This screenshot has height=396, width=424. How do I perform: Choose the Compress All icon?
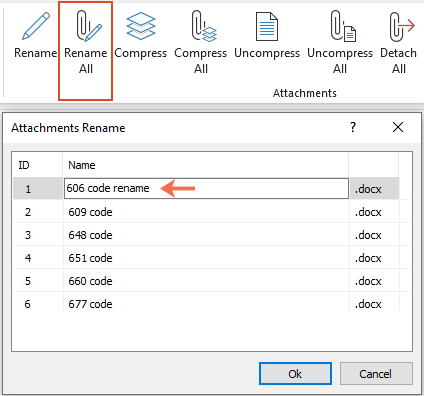pos(203,26)
